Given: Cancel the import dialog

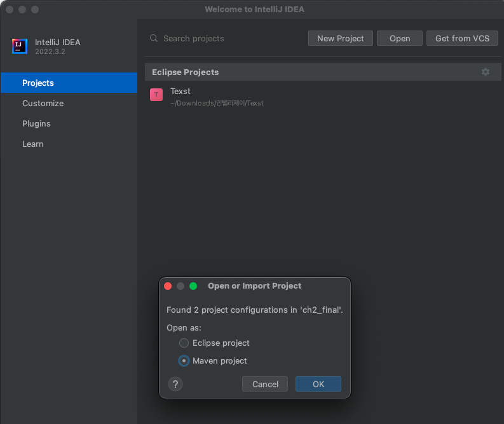Looking at the screenshot, I should pyautogui.click(x=265, y=384).
